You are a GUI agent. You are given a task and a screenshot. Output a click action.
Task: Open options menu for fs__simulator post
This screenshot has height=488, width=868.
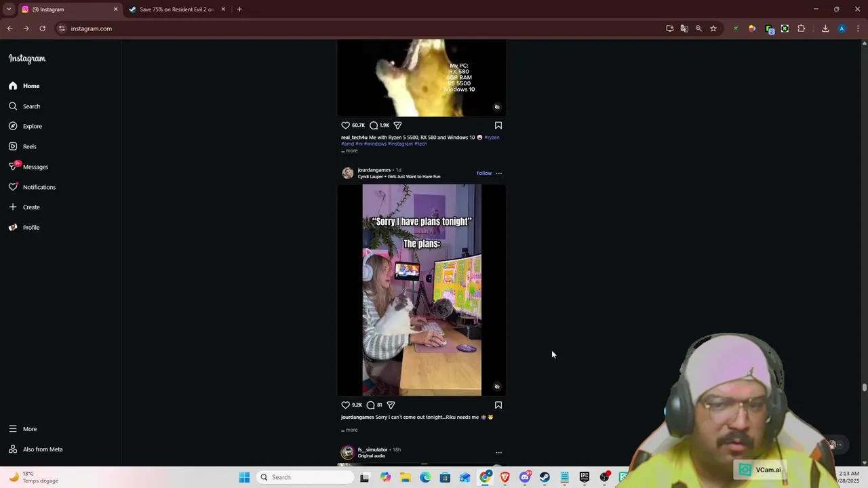pyautogui.click(x=499, y=452)
